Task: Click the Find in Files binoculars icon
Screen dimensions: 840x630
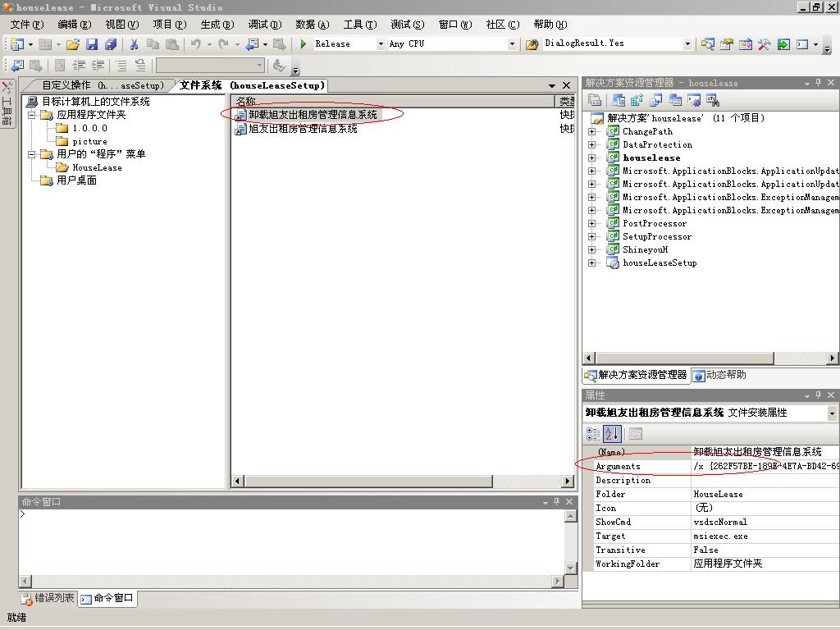Action: click(x=532, y=44)
